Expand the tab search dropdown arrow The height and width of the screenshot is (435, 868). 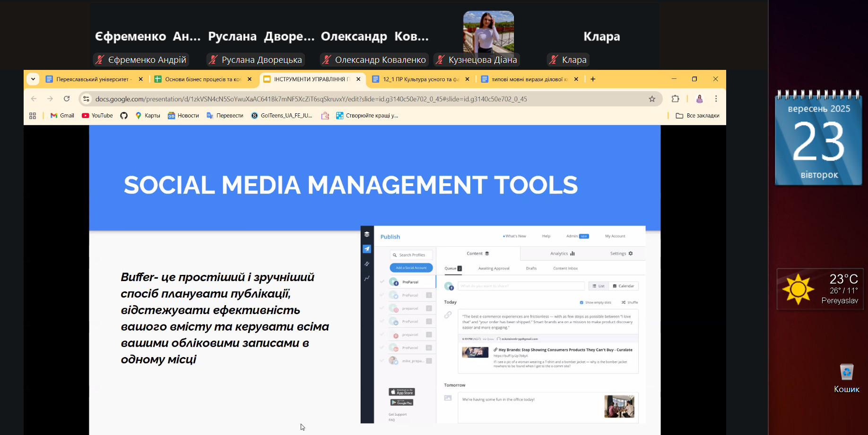[33, 79]
